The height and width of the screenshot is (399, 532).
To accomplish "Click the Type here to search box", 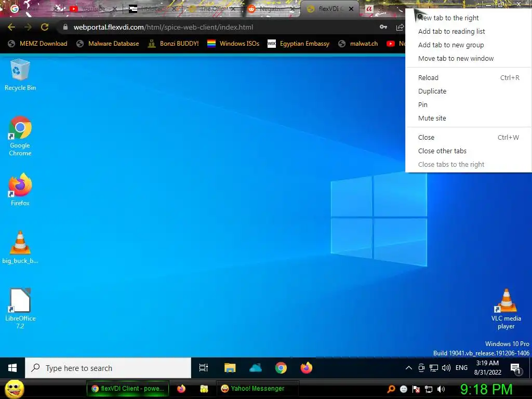I will click(108, 368).
